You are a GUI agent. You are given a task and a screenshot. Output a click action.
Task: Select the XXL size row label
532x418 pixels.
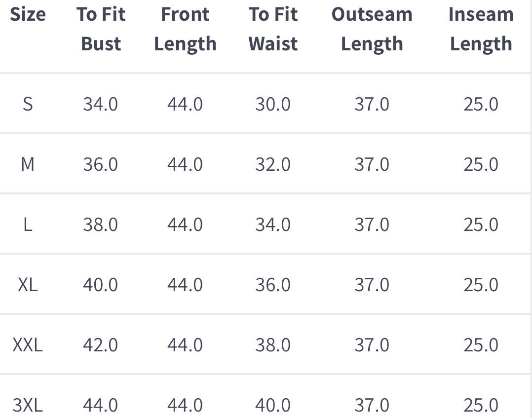point(28,345)
